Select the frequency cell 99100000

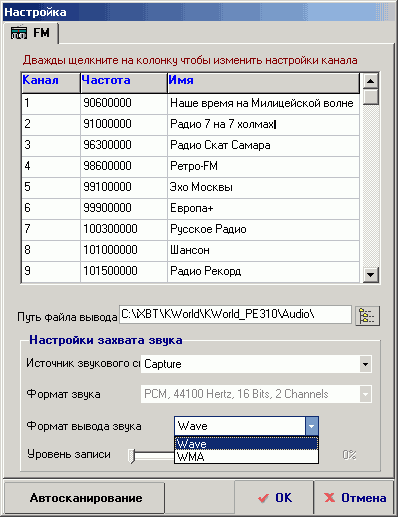pyautogui.click(x=124, y=188)
